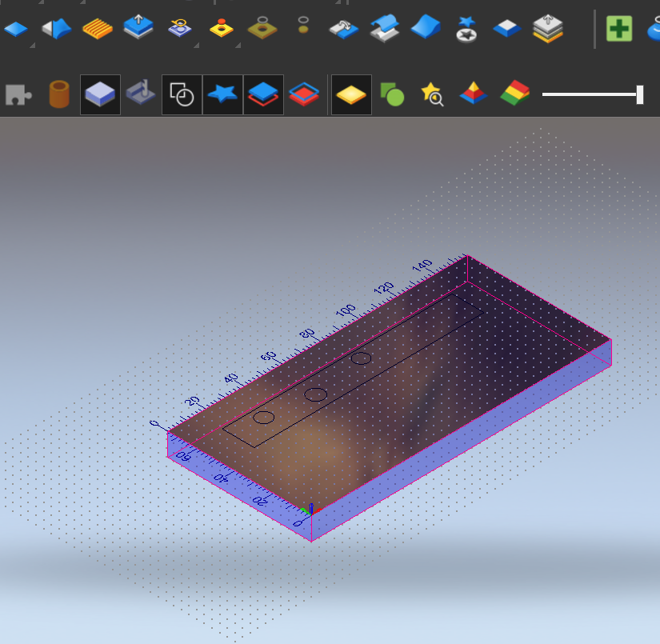Select the leftmost circle on the part
The width and height of the screenshot is (660, 644).
pyautogui.click(x=264, y=418)
